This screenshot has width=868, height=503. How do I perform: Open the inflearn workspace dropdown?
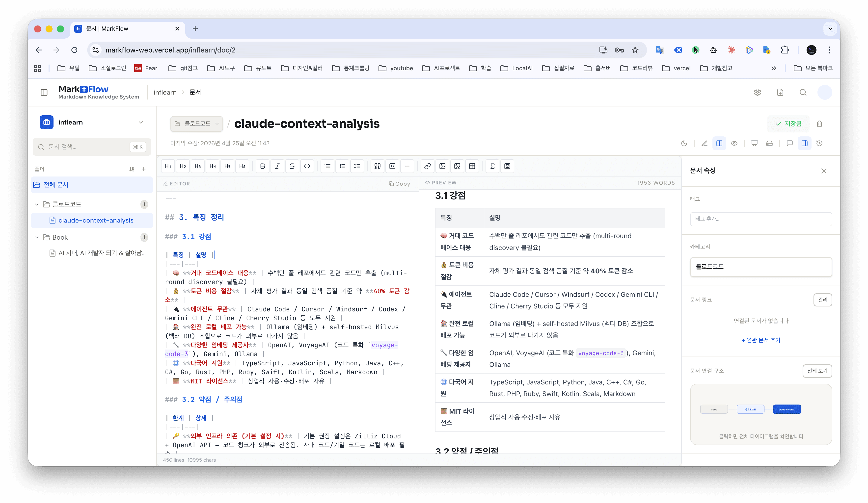(x=92, y=122)
